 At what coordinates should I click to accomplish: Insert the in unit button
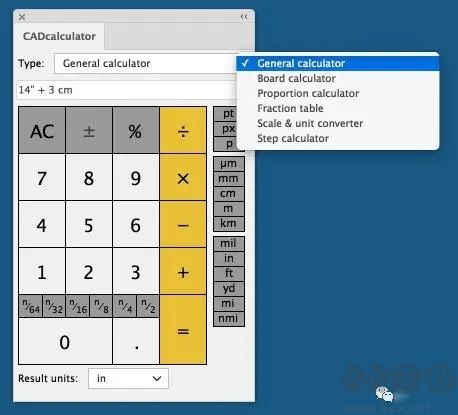coord(229,259)
